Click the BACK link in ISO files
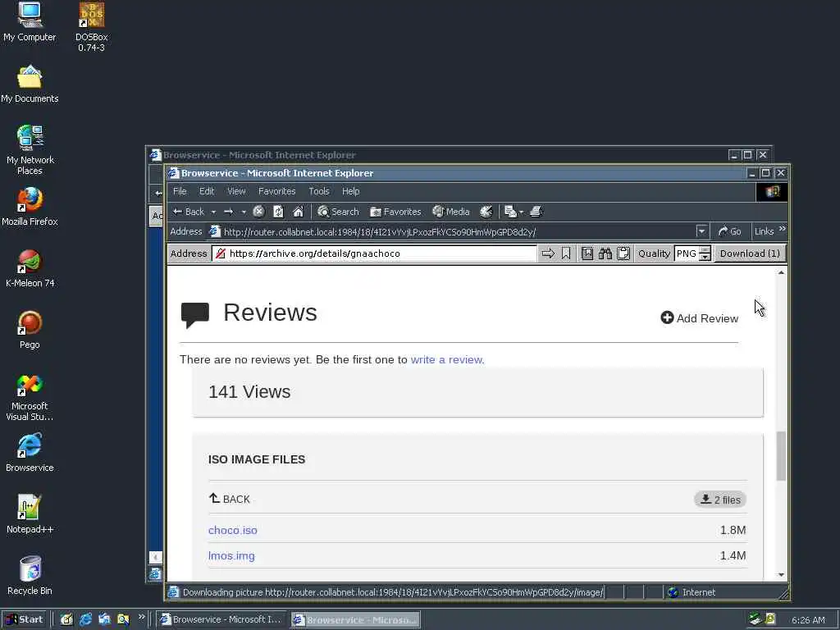 [x=230, y=499]
